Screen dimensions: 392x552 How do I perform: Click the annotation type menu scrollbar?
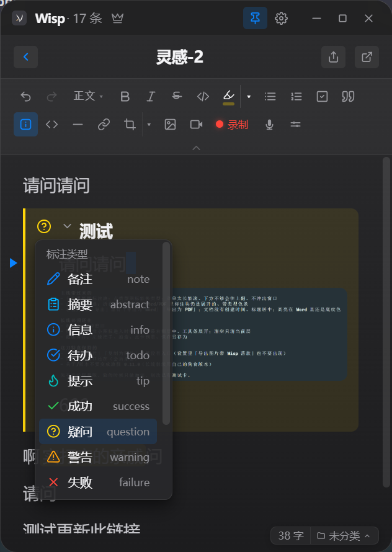(166, 334)
